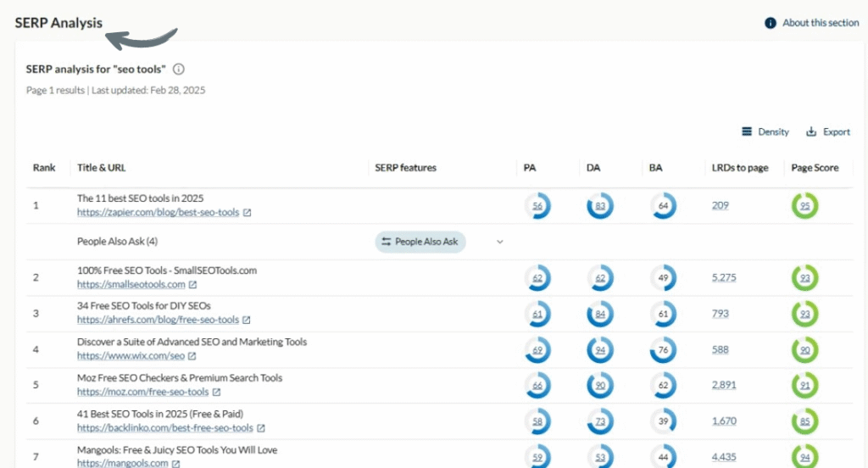Open the mangools.com URL

(x=122, y=463)
